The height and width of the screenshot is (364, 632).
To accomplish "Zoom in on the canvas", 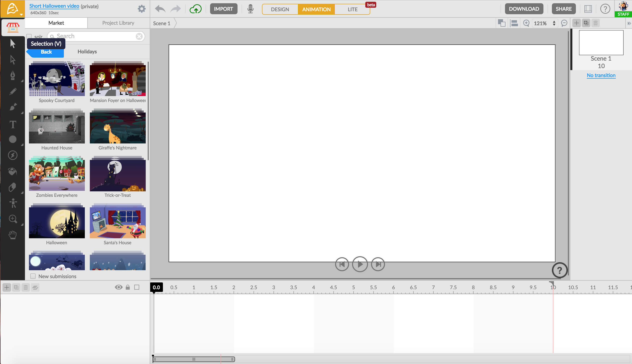I will click(526, 23).
